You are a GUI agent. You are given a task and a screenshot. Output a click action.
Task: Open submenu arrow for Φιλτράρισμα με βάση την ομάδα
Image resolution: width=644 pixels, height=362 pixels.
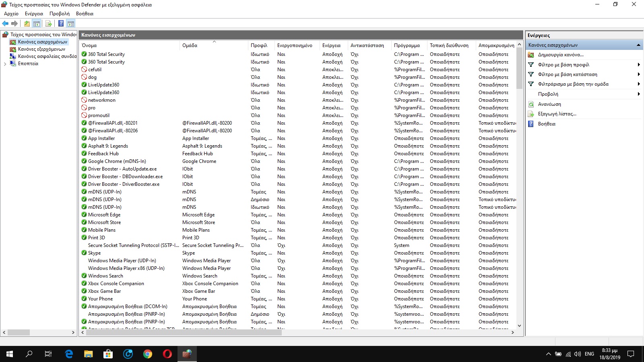(639, 84)
